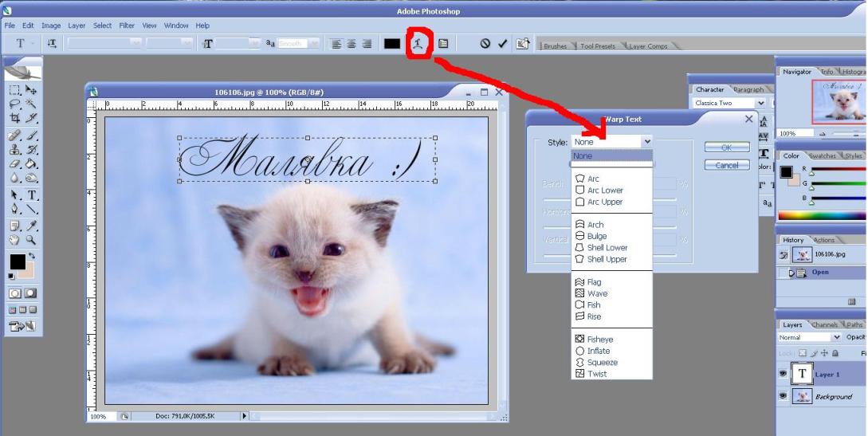Select the Notes tool
Screen dimensions: 868x436
(x=15, y=226)
